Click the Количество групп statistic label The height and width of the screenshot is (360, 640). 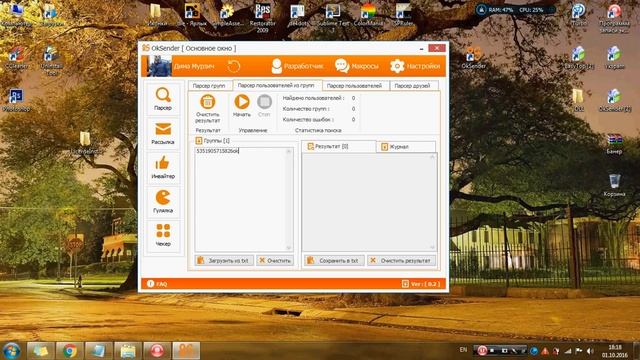point(306,109)
